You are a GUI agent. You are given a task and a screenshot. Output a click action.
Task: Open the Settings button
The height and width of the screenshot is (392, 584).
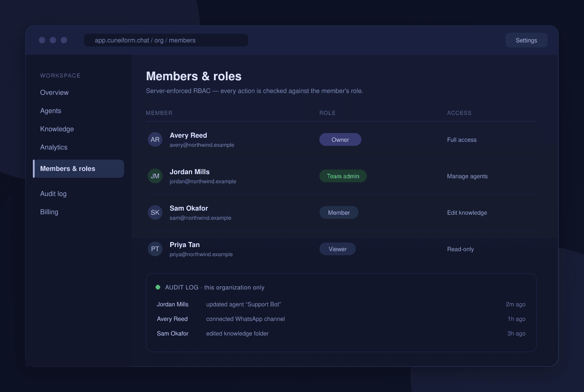coord(526,40)
